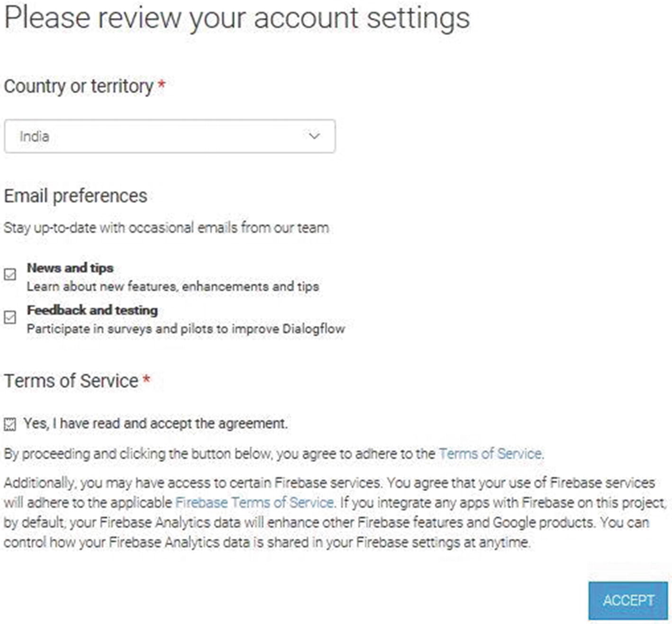Click the red asterisk beside Country or territory
The height and width of the screenshot is (624, 672).
[162, 85]
